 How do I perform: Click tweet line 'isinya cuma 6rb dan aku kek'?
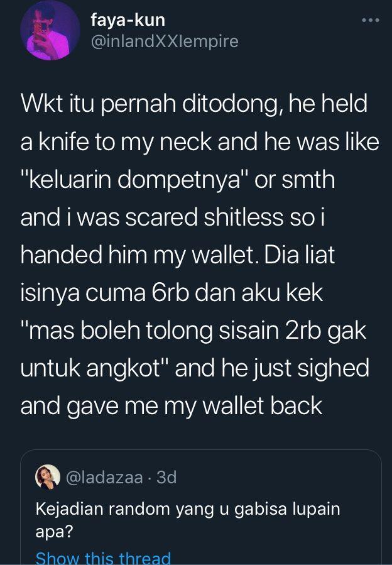[171, 293]
